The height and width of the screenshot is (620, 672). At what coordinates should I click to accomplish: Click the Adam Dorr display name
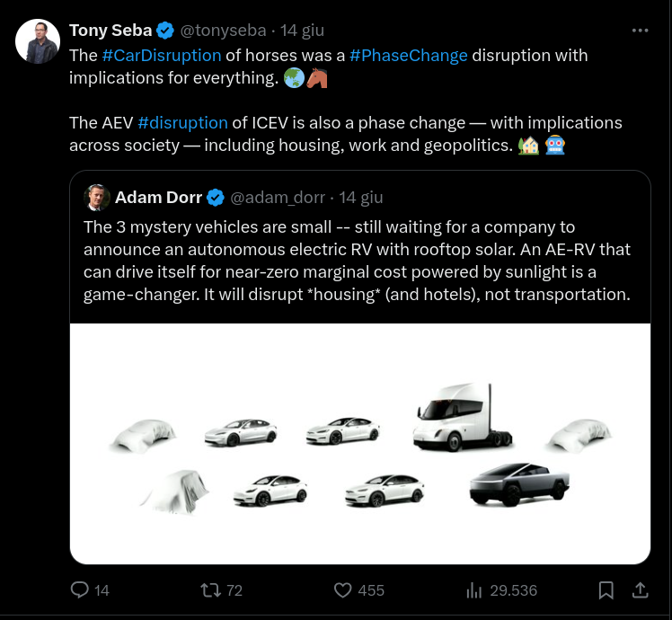[x=158, y=198]
